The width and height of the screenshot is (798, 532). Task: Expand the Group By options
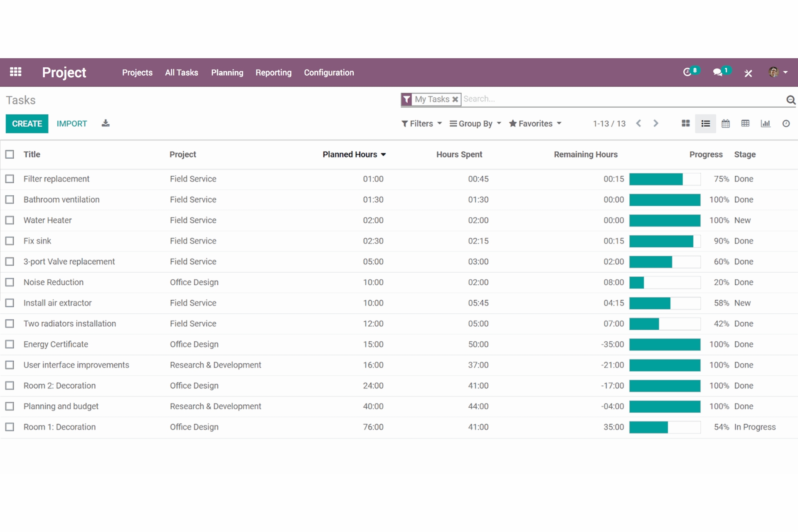point(475,123)
